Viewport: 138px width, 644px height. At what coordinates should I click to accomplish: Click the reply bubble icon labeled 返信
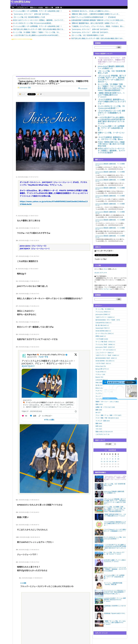(x=31, y=416)
